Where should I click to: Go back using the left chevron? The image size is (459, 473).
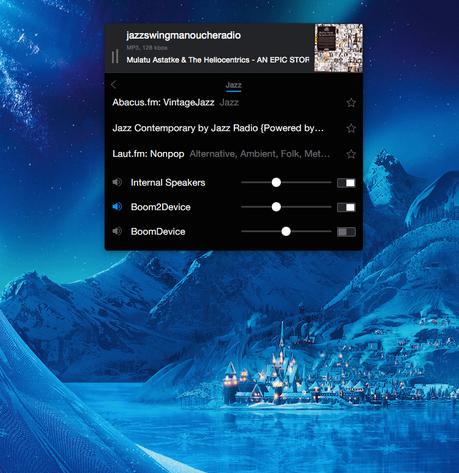[x=114, y=85]
